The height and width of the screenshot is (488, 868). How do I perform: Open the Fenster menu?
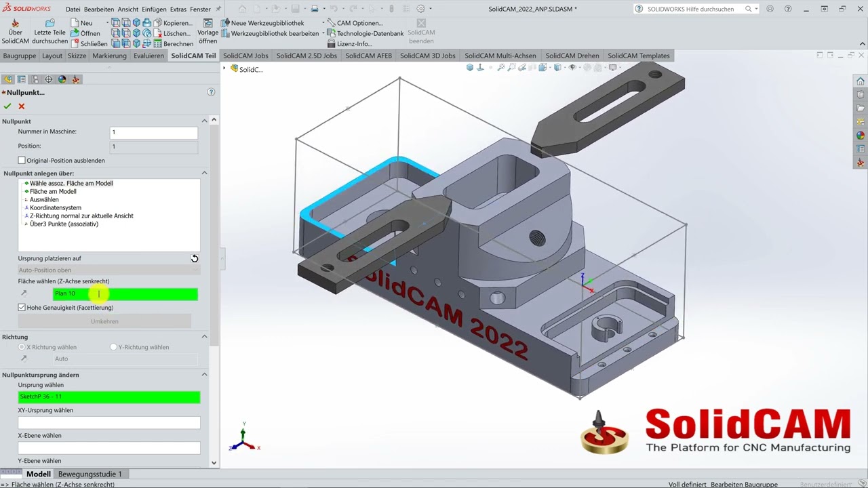200,9
